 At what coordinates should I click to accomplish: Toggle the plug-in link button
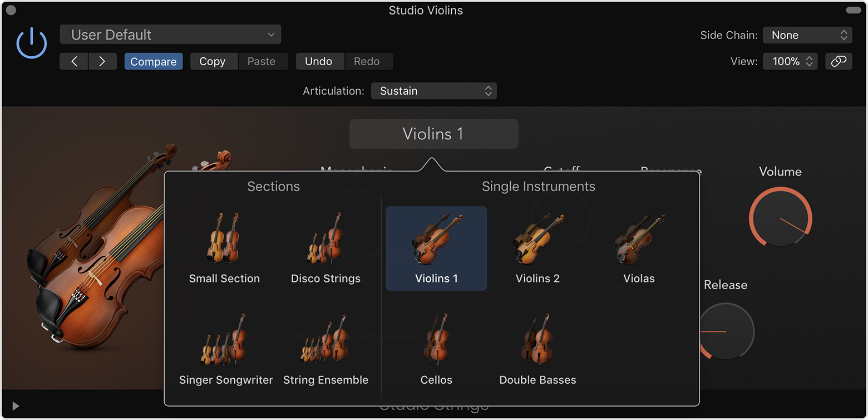coord(839,61)
